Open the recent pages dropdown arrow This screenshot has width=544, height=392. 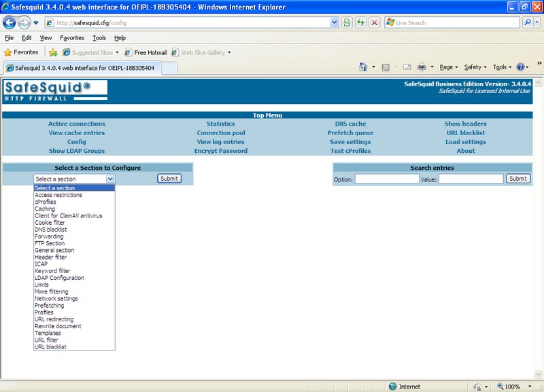tap(36, 23)
